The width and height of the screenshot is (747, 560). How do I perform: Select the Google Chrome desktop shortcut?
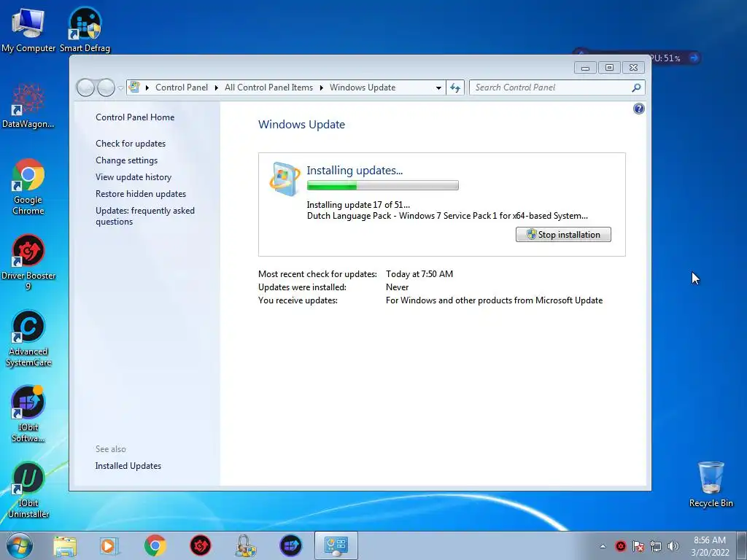point(28,186)
